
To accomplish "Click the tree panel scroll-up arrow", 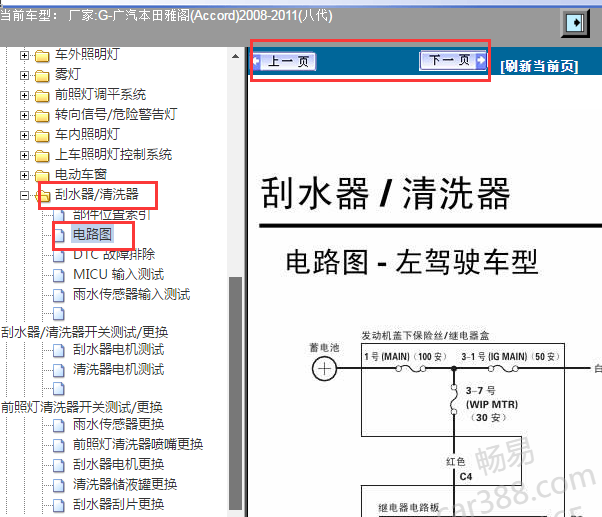I will [235, 56].
